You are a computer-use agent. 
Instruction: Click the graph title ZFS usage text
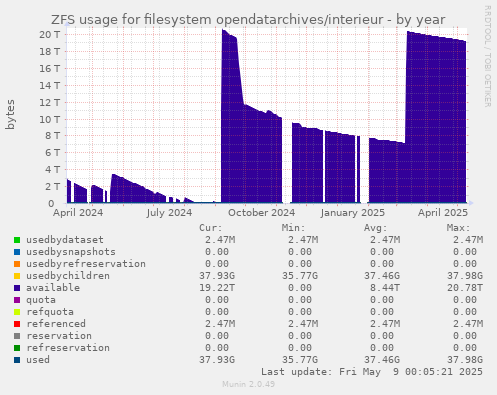pyautogui.click(x=248, y=20)
